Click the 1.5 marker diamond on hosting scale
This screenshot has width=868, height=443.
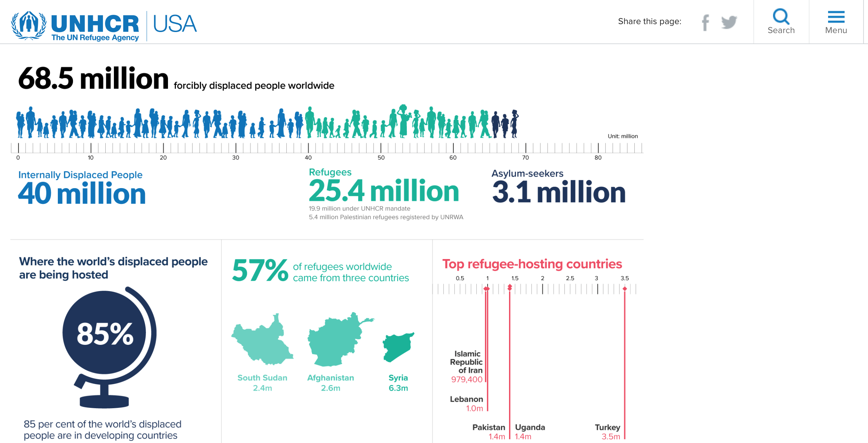coord(510,287)
